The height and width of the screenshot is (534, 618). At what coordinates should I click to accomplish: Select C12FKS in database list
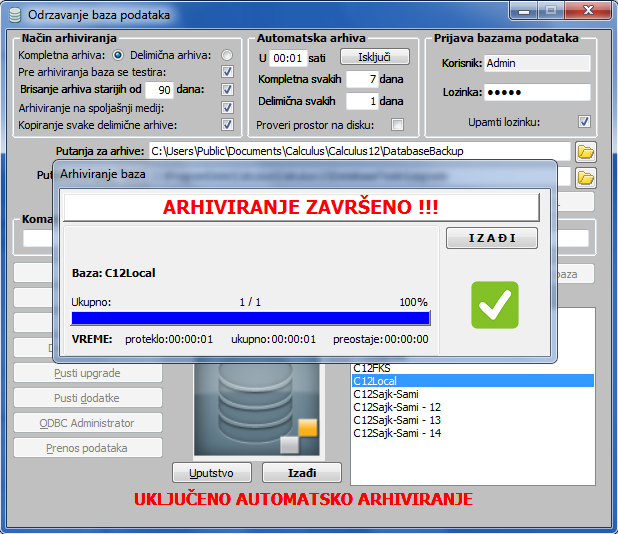472,368
